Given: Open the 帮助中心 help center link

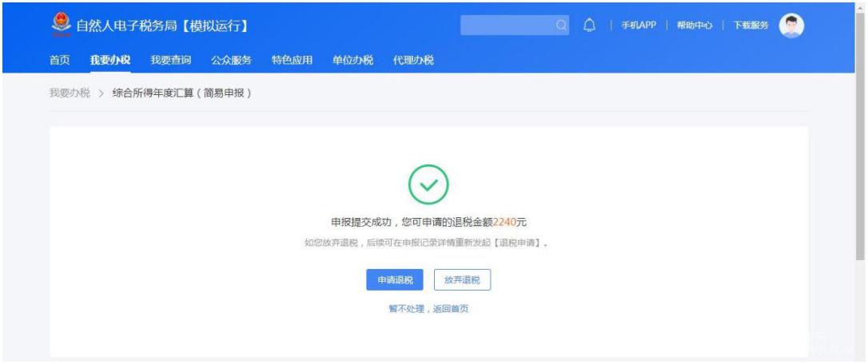Looking at the screenshot, I should tap(695, 26).
